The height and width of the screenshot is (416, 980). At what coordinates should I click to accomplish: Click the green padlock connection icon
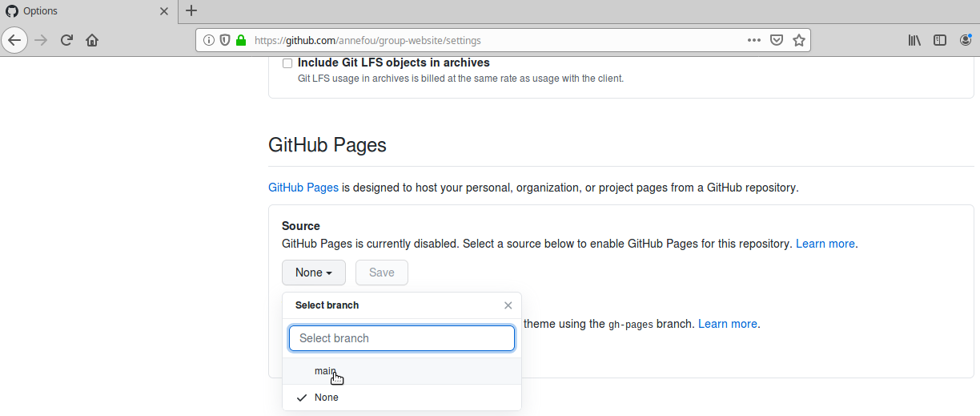click(x=240, y=40)
